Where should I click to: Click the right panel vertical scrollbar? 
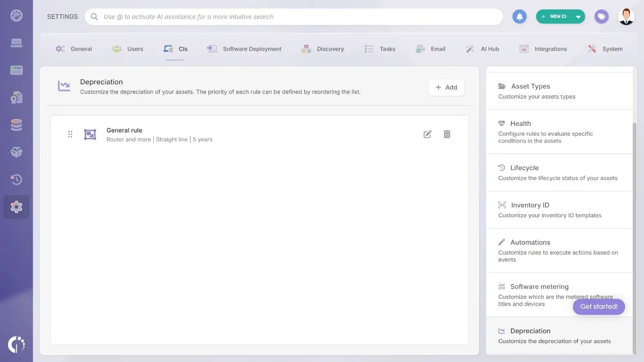635,236
